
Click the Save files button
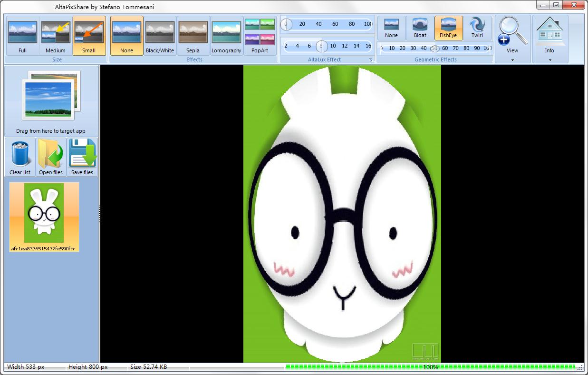coord(82,158)
